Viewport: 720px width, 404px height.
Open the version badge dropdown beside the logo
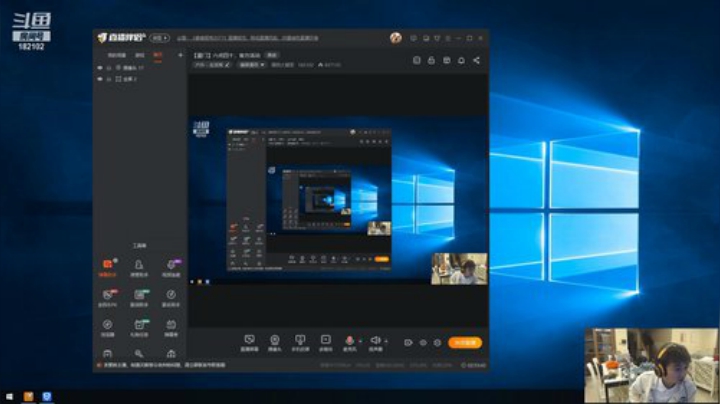point(160,38)
